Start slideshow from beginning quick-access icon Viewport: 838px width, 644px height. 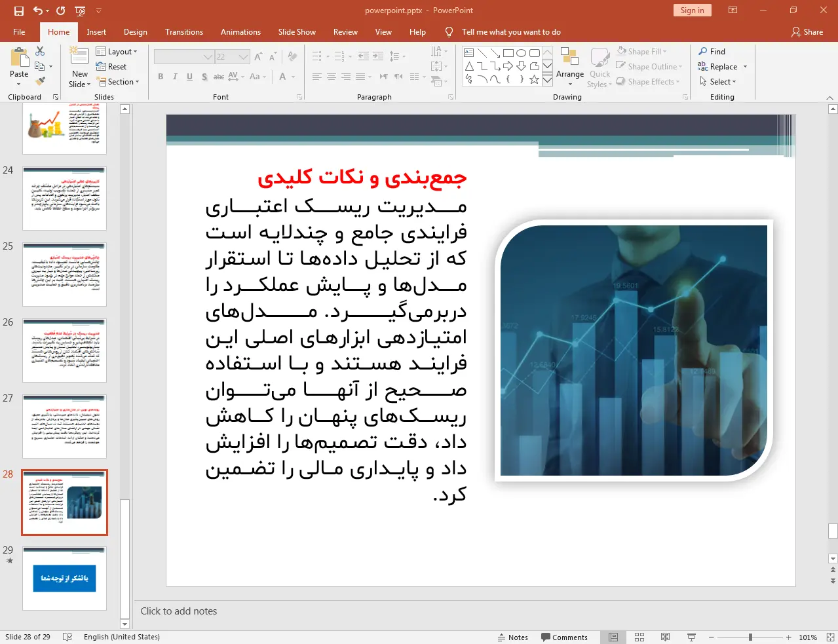point(80,10)
